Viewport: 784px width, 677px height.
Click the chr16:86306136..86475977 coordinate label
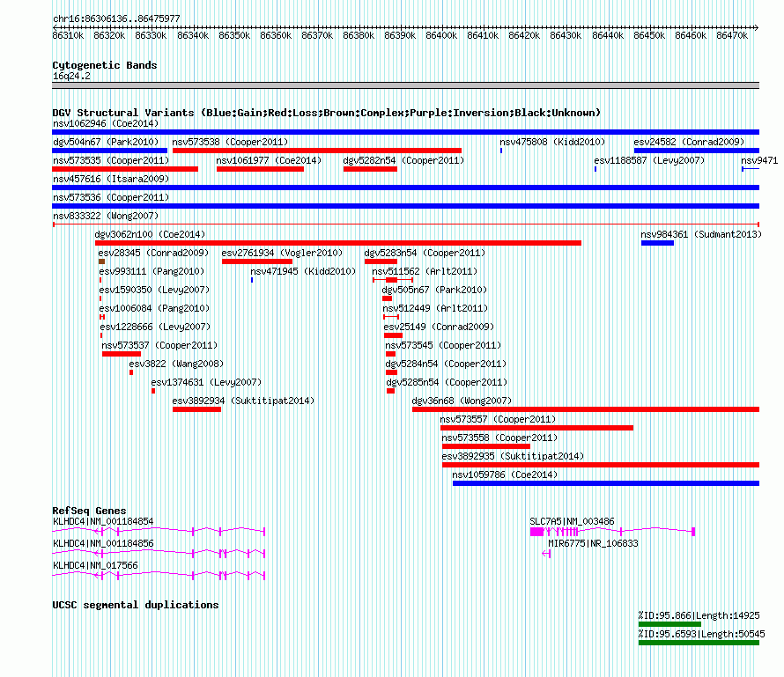click(x=116, y=18)
